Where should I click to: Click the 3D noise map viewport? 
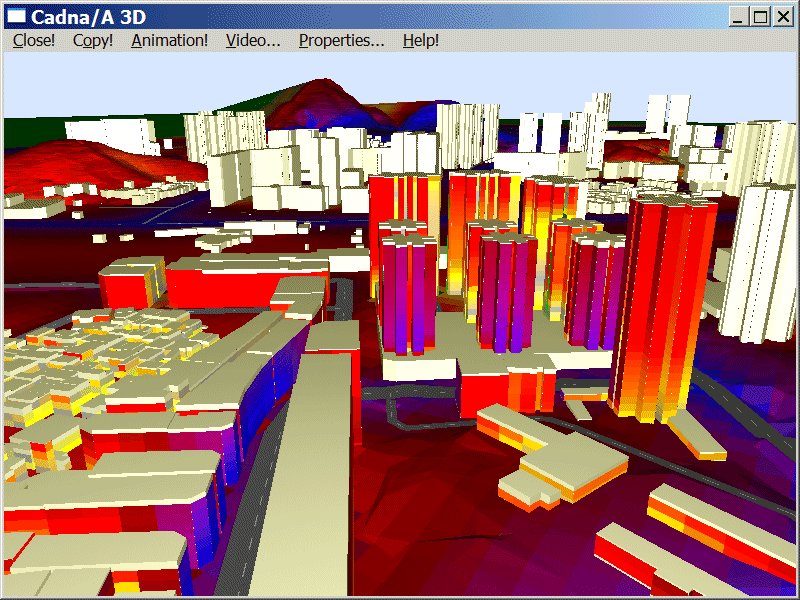tap(399, 323)
